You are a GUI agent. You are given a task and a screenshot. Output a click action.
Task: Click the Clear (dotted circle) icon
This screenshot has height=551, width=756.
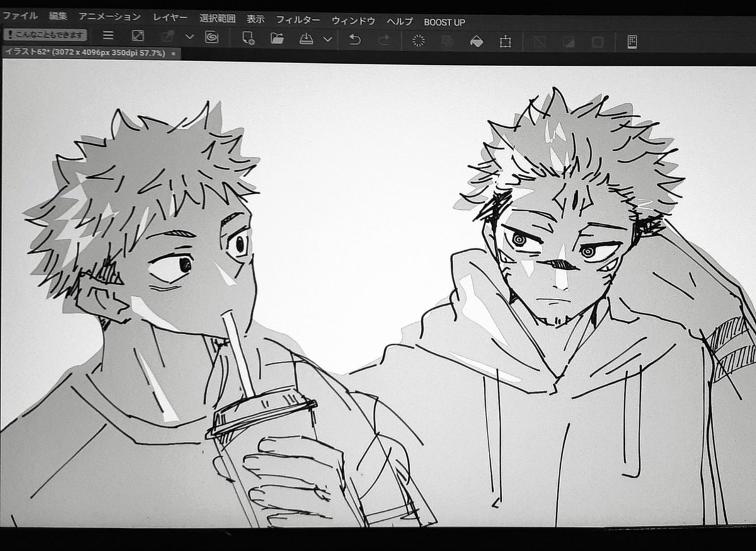[x=418, y=41]
